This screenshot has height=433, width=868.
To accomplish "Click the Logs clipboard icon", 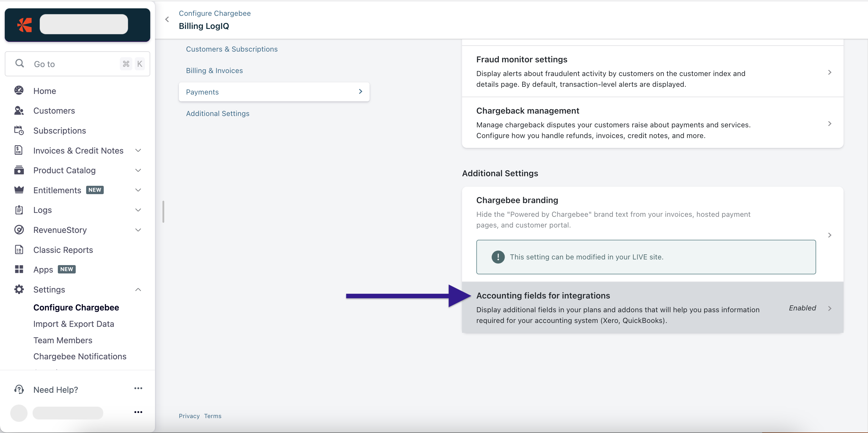I will [19, 210].
